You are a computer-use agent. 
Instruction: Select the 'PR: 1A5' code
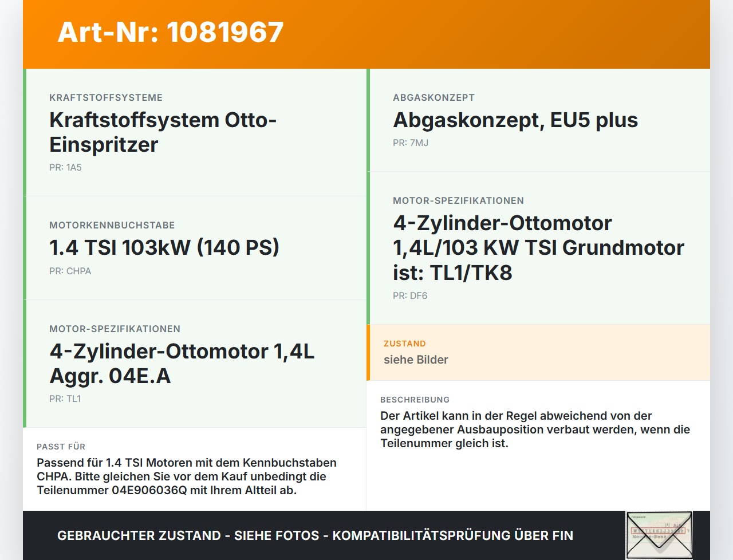coord(65,168)
